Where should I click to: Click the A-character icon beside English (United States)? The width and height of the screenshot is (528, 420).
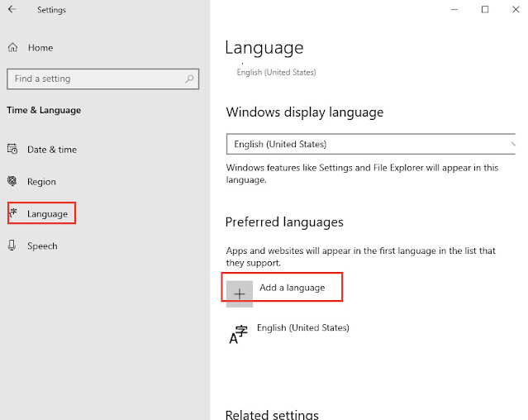tap(239, 335)
